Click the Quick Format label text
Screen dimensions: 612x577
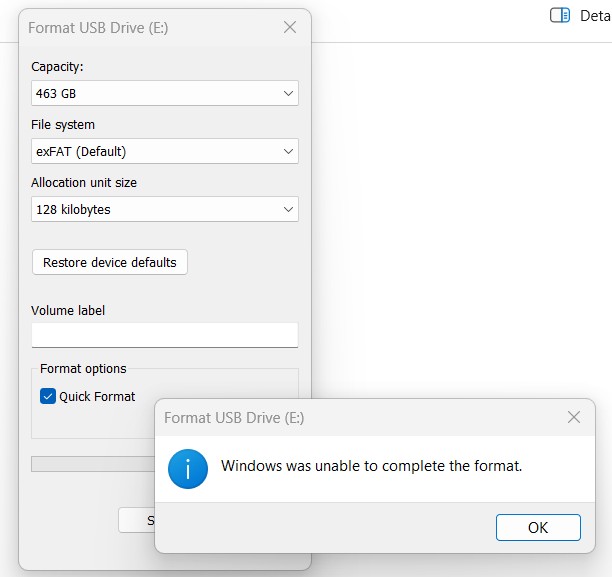tap(97, 396)
